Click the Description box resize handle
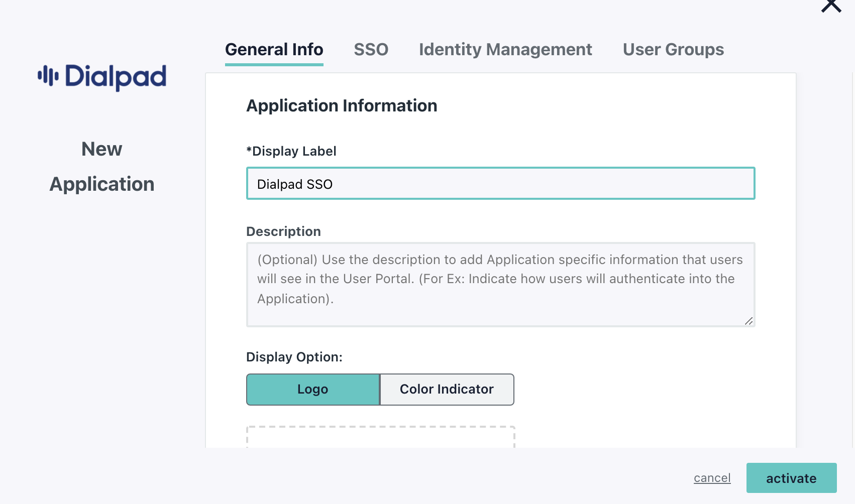The image size is (855, 504). pos(749,321)
